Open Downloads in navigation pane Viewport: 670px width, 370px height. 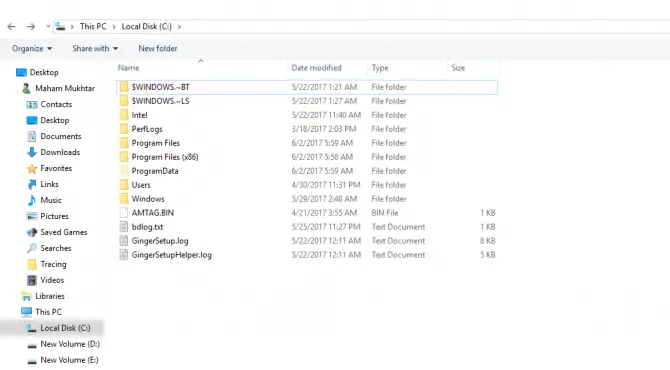pos(53,152)
